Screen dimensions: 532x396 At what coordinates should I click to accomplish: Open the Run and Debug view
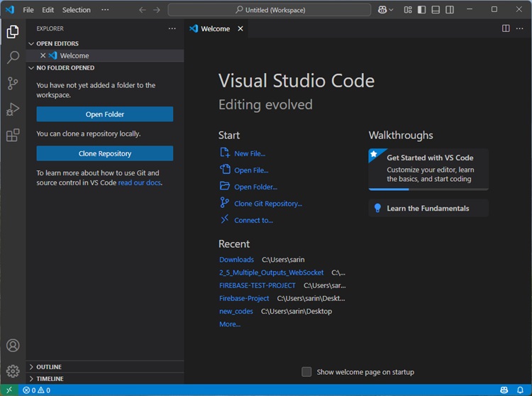(13, 109)
